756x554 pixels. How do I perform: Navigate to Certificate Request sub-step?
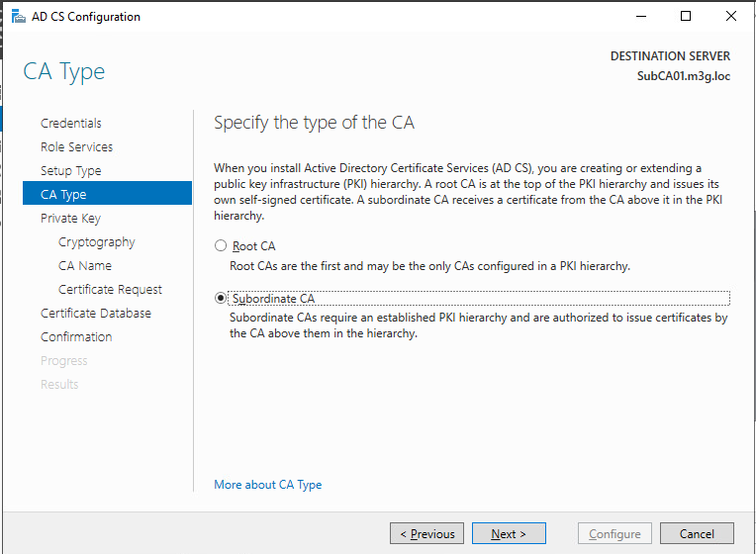[110, 290]
